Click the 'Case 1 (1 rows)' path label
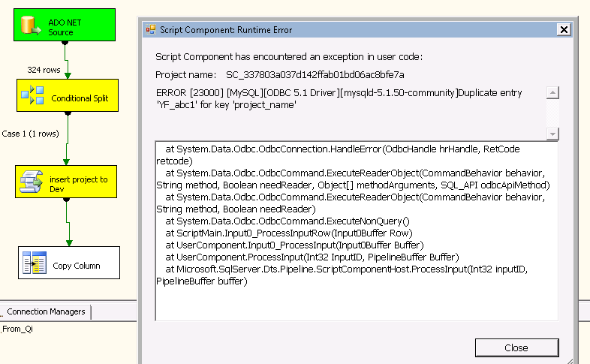 click(29, 134)
